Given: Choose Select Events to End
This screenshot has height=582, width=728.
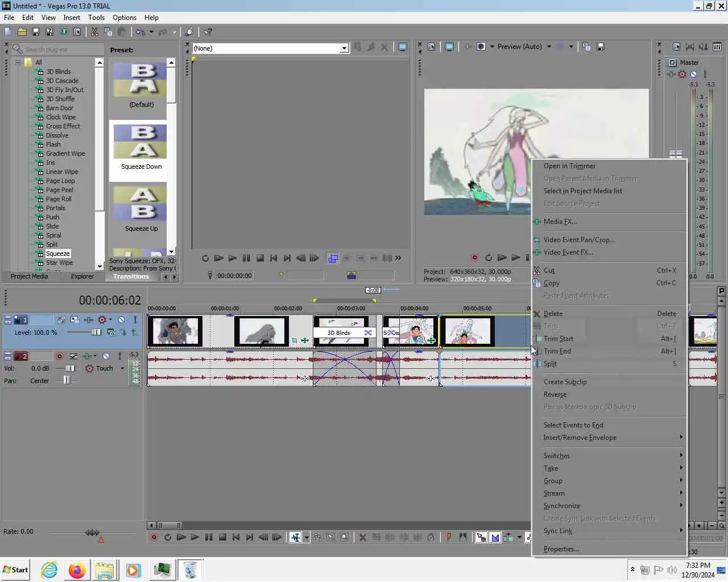Looking at the screenshot, I should click(609, 425).
